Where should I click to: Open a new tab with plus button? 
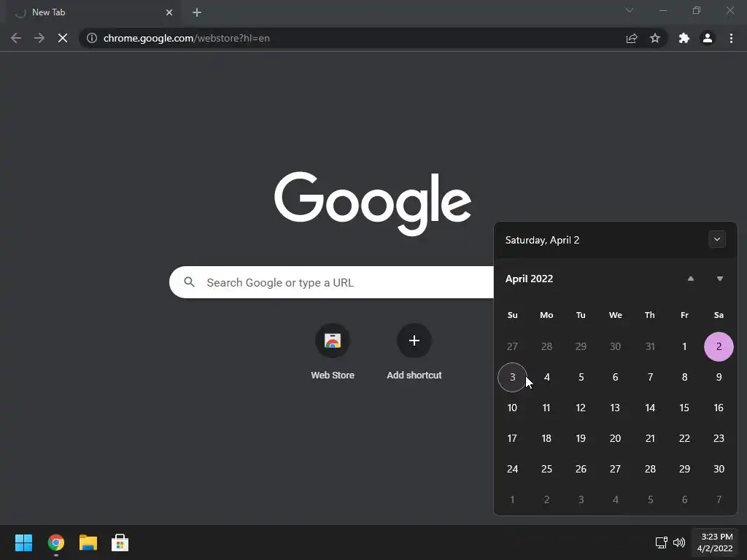coord(197,12)
